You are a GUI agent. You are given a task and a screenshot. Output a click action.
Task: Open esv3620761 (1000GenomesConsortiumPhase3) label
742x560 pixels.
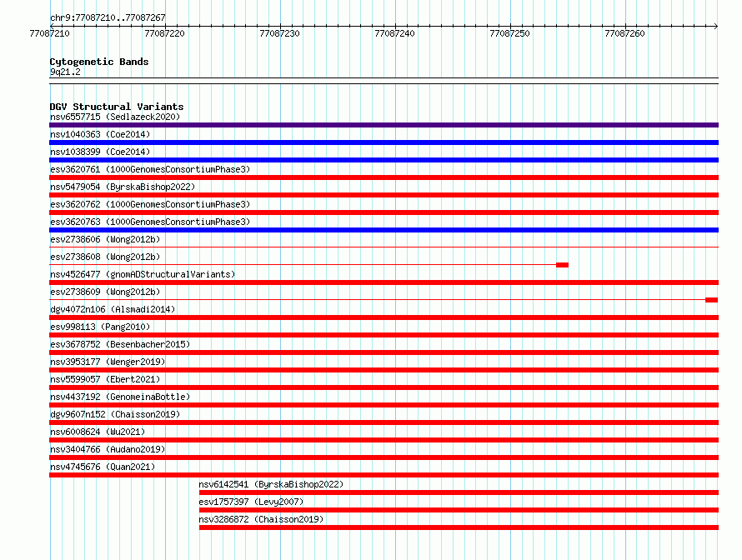click(150, 169)
